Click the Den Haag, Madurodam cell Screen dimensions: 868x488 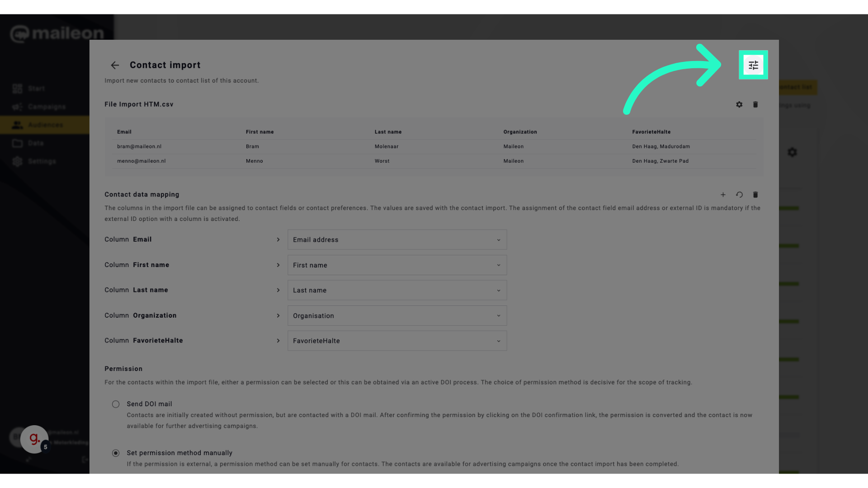pos(661,146)
